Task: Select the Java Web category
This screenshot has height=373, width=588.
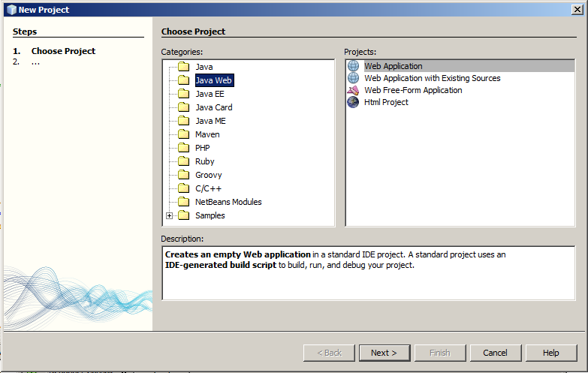Action: [x=213, y=80]
